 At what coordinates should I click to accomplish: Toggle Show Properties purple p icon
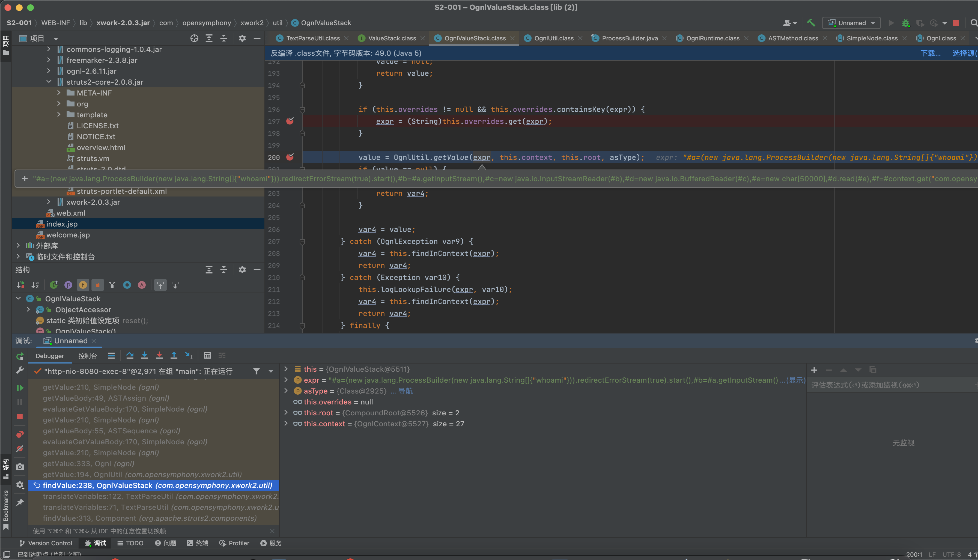coord(68,285)
